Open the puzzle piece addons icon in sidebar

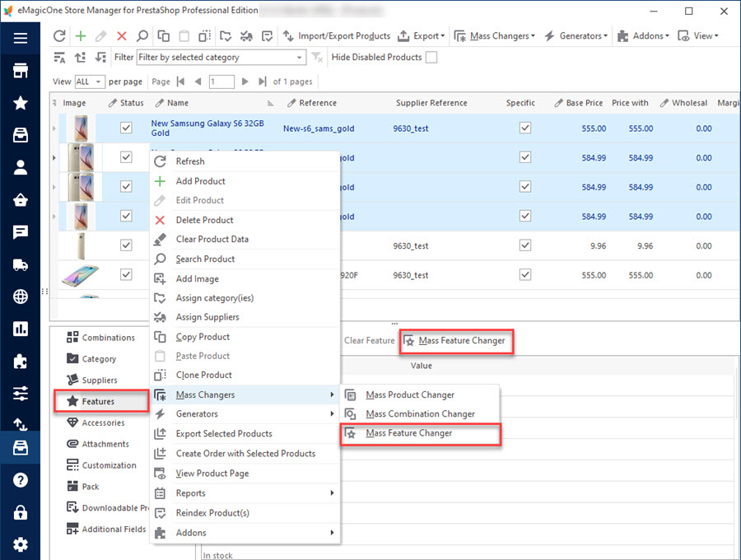click(x=21, y=362)
